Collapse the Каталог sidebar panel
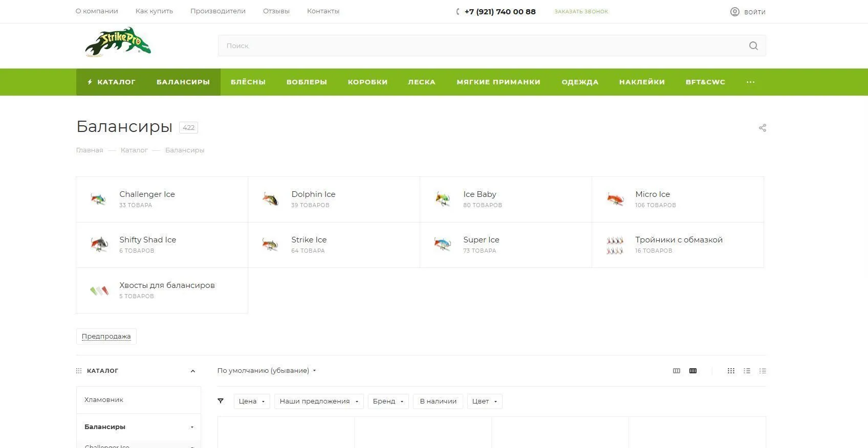The image size is (868, 448). 192,371
